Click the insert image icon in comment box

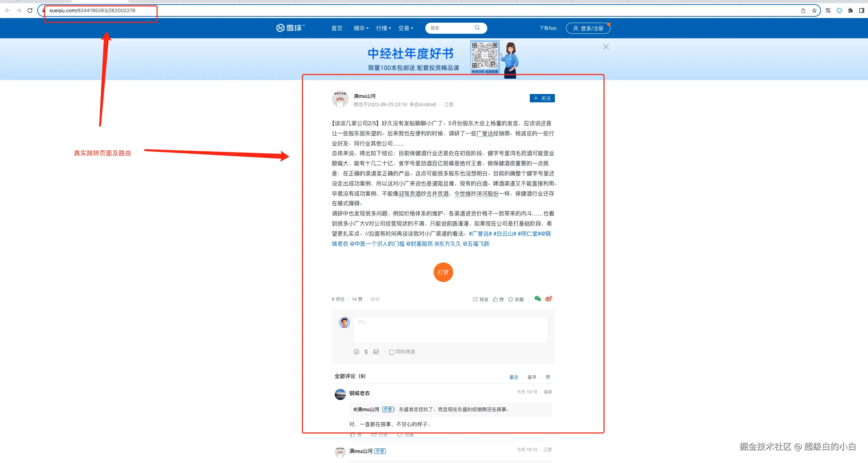(376, 352)
